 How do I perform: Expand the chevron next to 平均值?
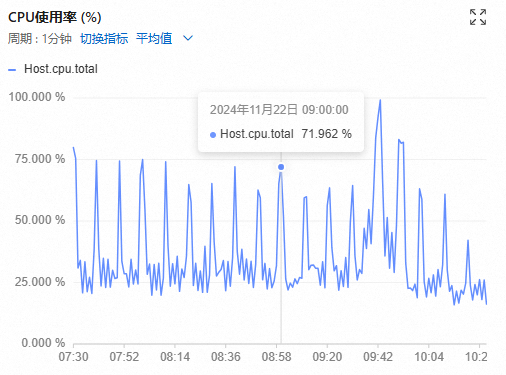188,39
